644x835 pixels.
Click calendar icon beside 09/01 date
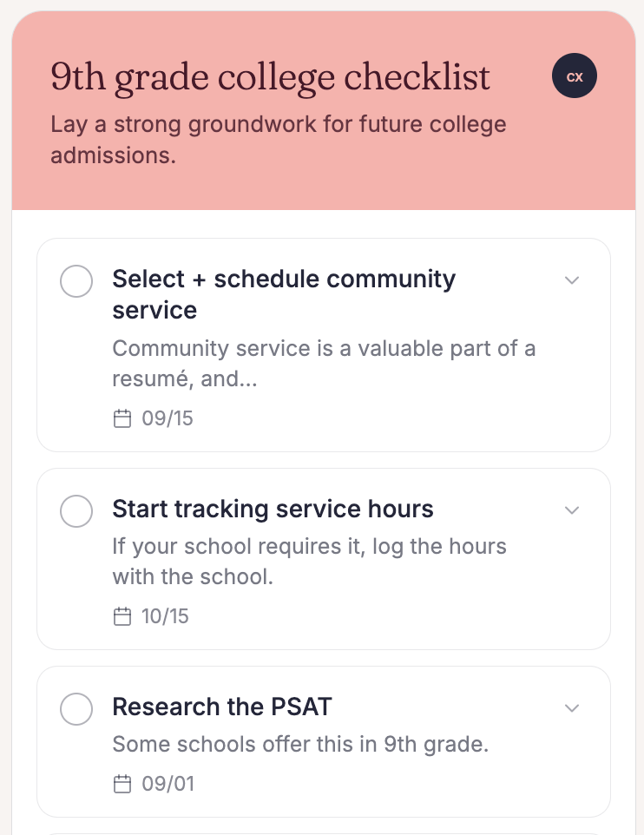coord(122,785)
